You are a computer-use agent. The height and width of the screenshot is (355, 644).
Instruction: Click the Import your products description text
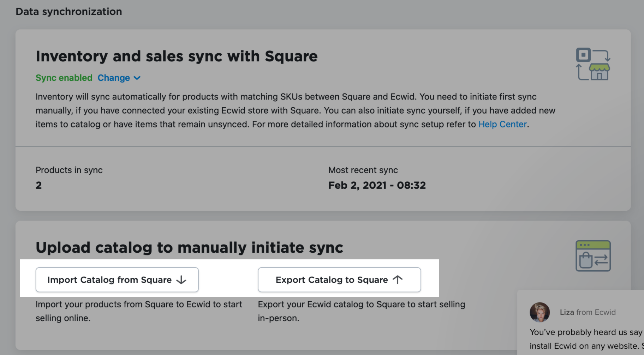point(139,311)
